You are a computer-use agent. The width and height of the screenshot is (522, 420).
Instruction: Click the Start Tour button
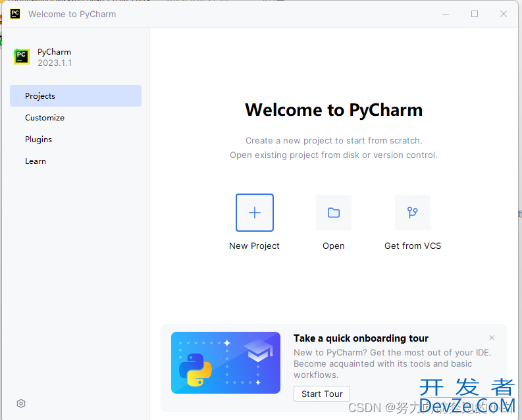[322, 394]
